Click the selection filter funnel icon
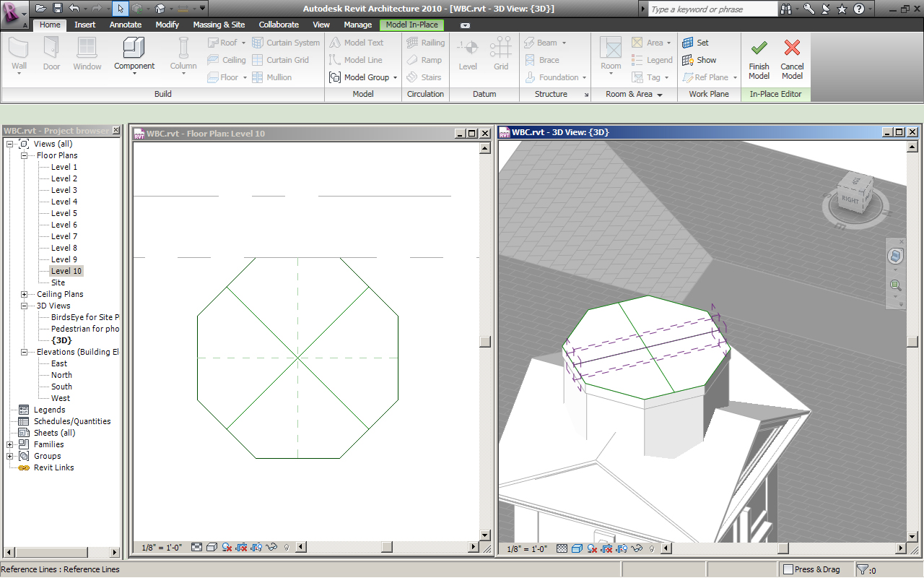This screenshot has width=924, height=578. [862, 570]
